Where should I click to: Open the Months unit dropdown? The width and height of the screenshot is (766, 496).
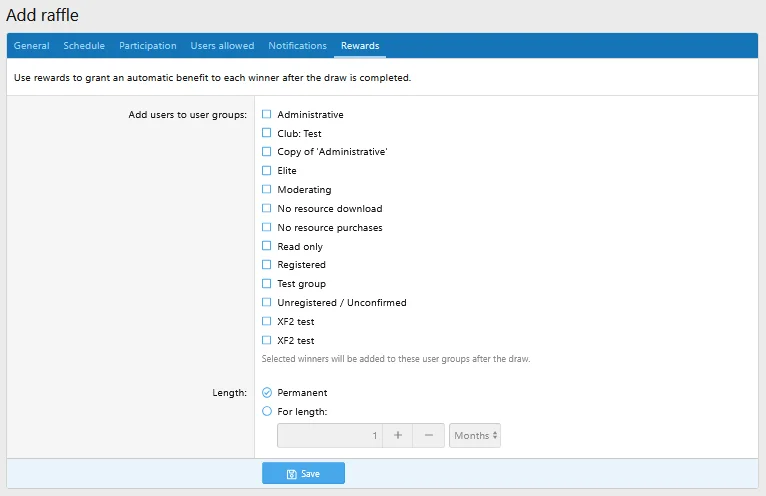pos(475,435)
